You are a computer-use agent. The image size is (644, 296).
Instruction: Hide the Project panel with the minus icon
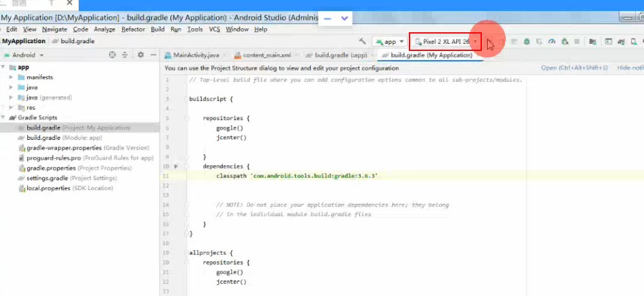[x=153, y=55]
